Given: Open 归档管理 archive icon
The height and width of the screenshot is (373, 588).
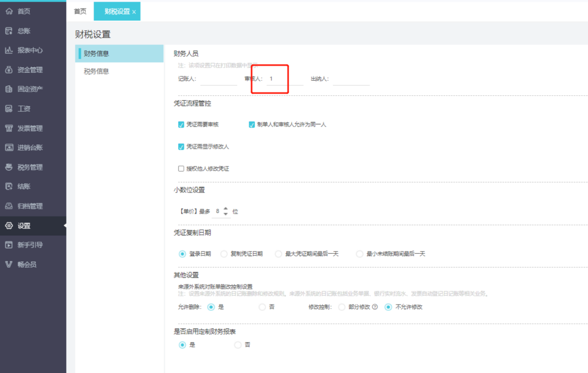Looking at the screenshot, I should [x=9, y=206].
